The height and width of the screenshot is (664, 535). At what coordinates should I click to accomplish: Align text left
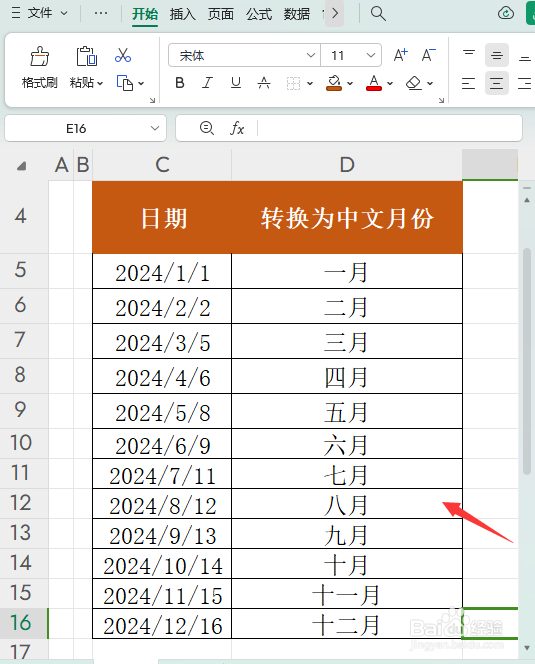pyautogui.click(x=468, y=83)
